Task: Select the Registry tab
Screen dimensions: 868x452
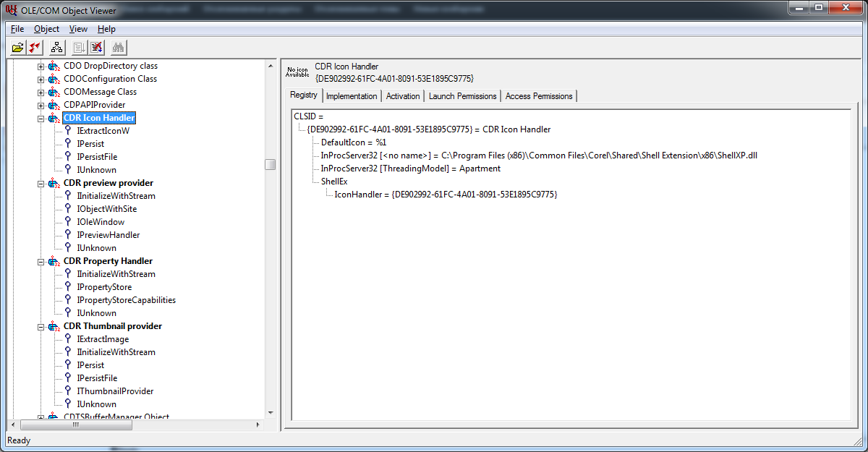Action: 304,95
